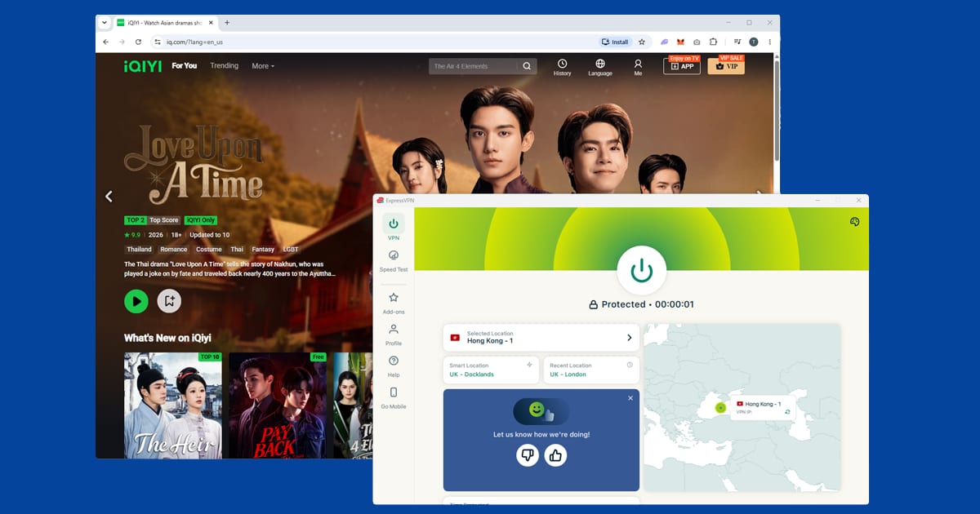Viewport: 980px width, 514px height.
Task: Open Go Mobile in ExpressVPN sidebar
Action: click(x=394, y=397)
